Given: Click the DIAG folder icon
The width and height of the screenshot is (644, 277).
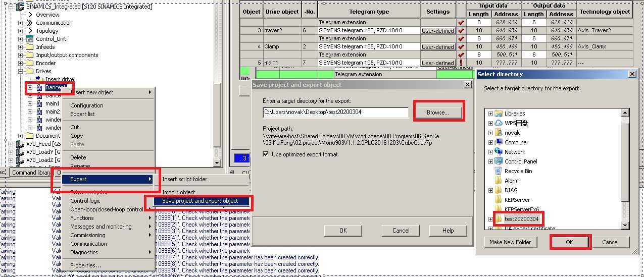Looking at the screenshot, I should (499, 190).
